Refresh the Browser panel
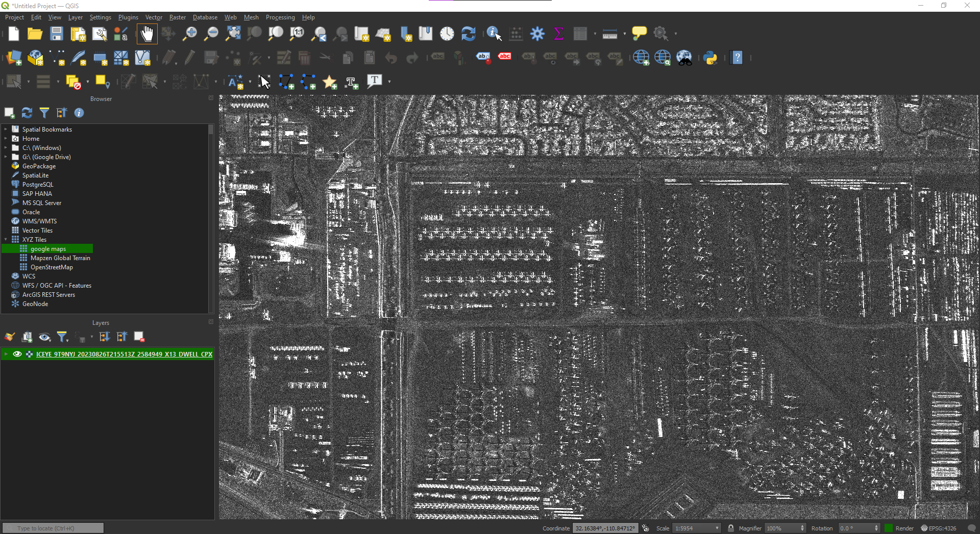The image size is (980, 534). tap(27, 113)
